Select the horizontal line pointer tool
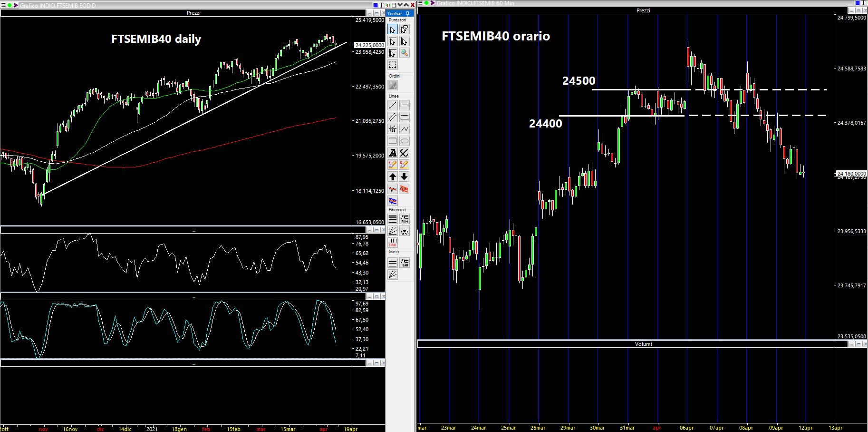868x432 pixels. [393, 41]
